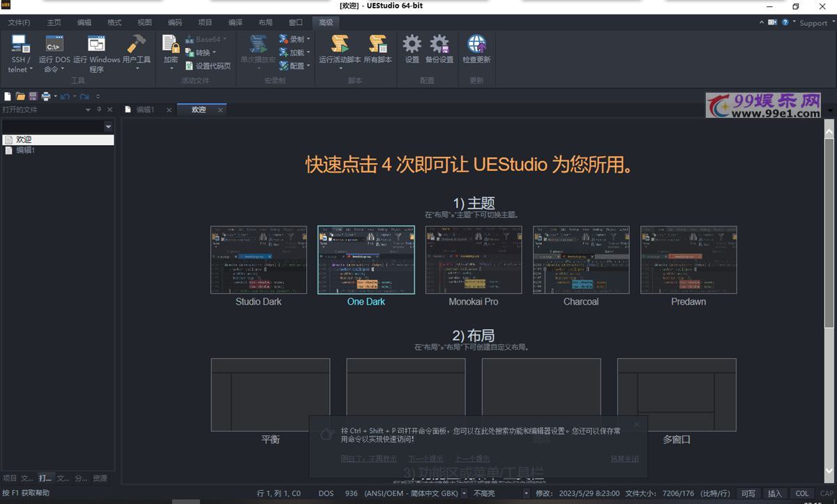Click the open folder quick-access icon
Image resolution: width=837 pixels, height=504 pixels.
tap(20, 96)
